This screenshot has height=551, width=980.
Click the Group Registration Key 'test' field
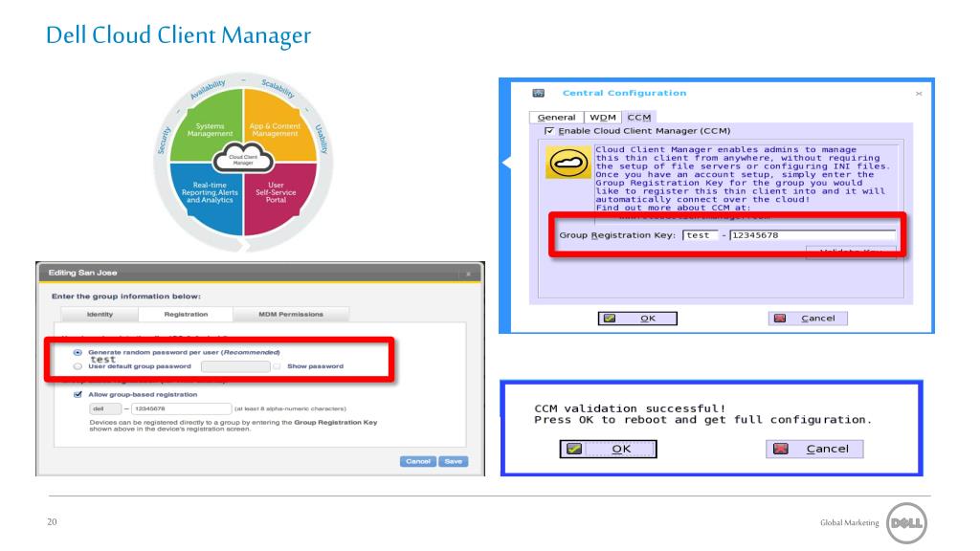click(x=700, y=235)
